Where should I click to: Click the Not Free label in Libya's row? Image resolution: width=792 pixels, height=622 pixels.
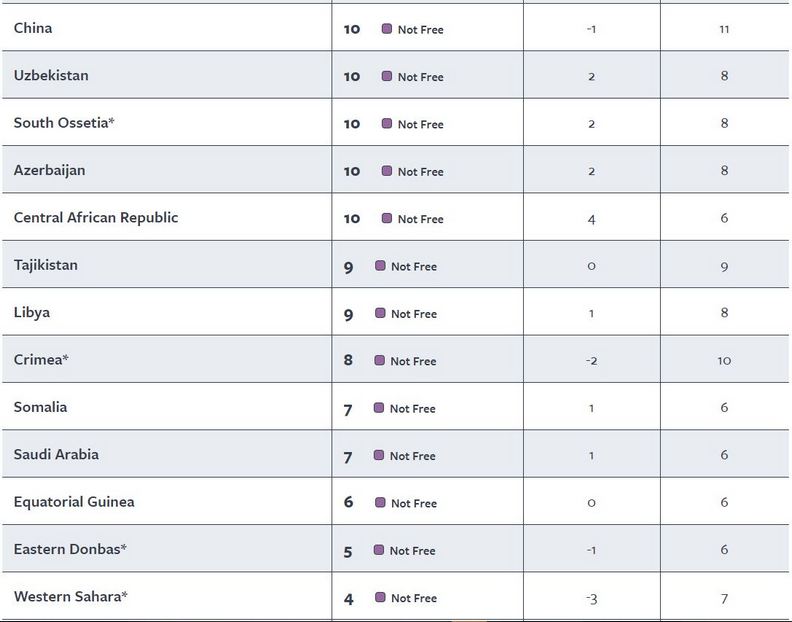click(414, 314)
